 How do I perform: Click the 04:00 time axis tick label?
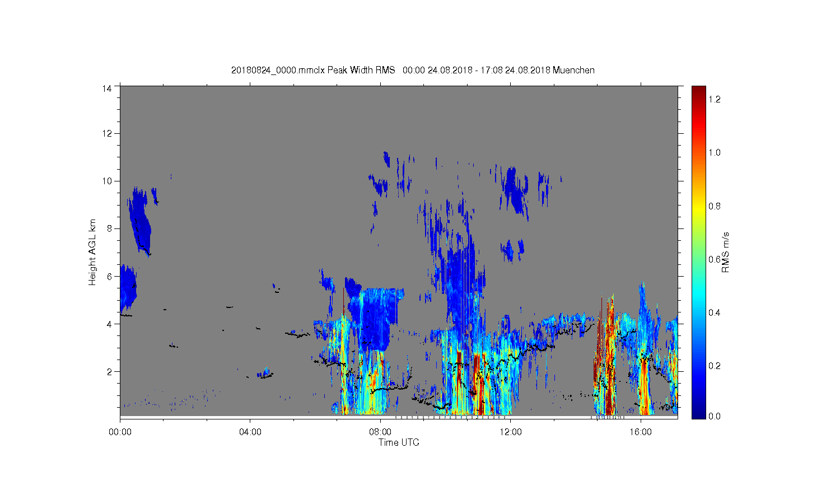pos(250,432)
